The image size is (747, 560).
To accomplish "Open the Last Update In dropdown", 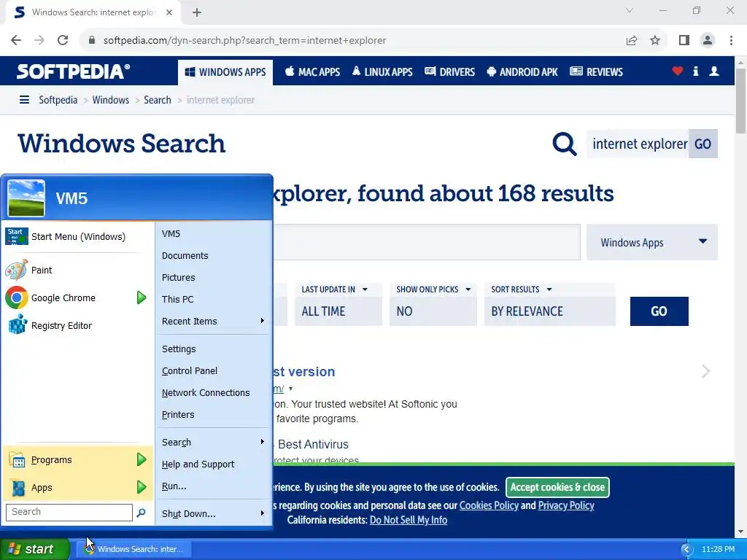I will 338,304.
